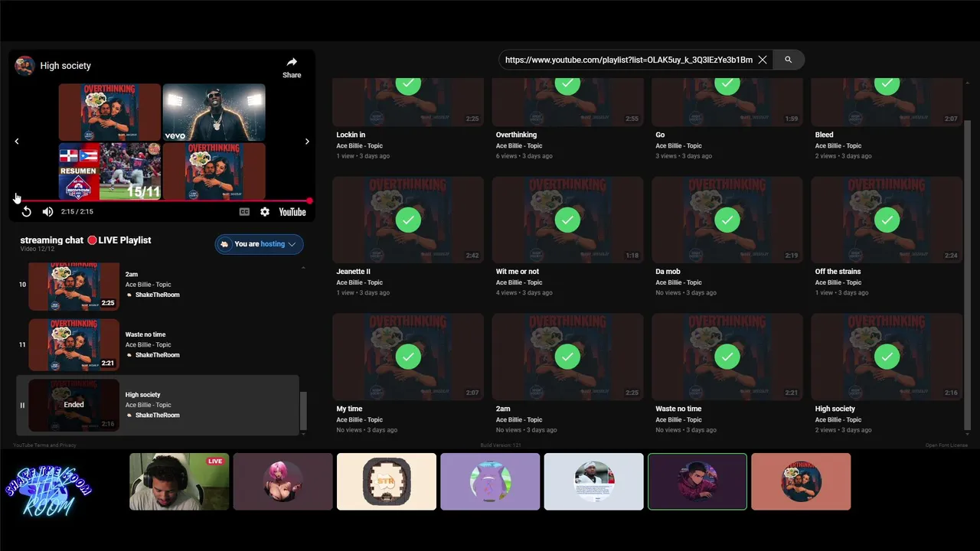Open the Open Font License link
The width and height of the screenshot is (980, 551).
946,445
